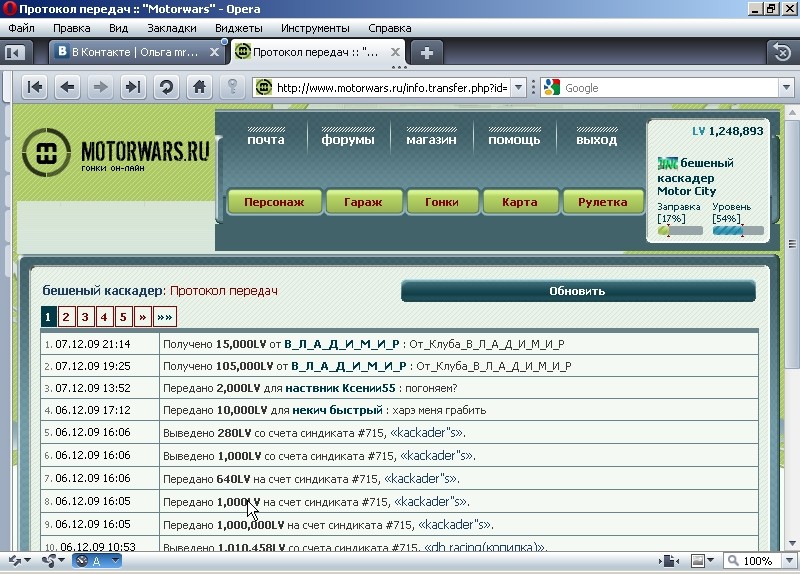
Task: Click the Гонки button
Action: tap(442, 202)
